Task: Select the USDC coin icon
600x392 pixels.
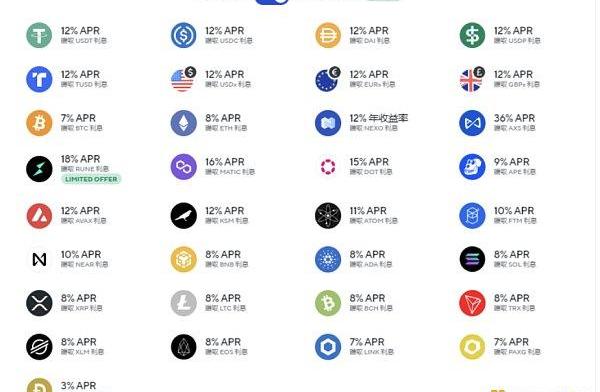Action: click(184, 35)
